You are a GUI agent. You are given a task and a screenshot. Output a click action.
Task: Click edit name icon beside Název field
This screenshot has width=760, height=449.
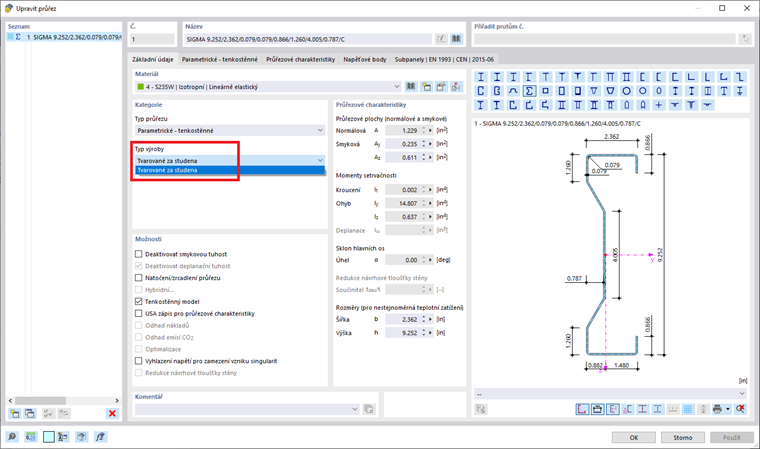tap(441, 39)
